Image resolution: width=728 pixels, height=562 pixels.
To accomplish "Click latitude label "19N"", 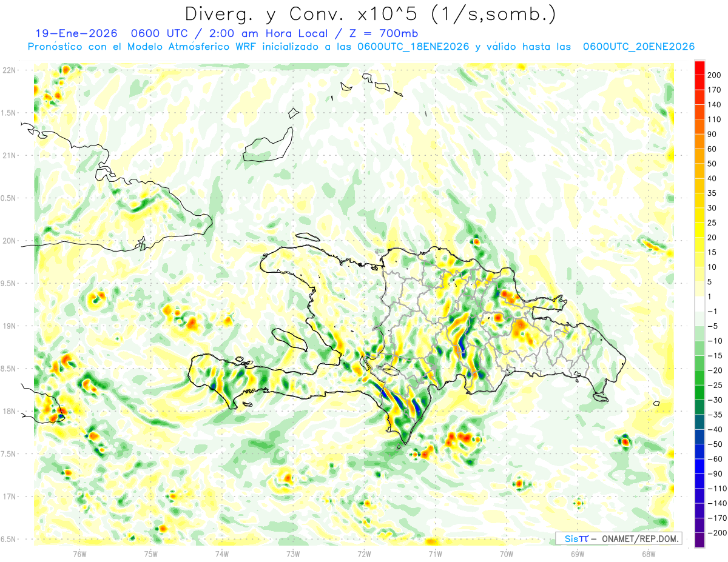I will pos(8,326).
